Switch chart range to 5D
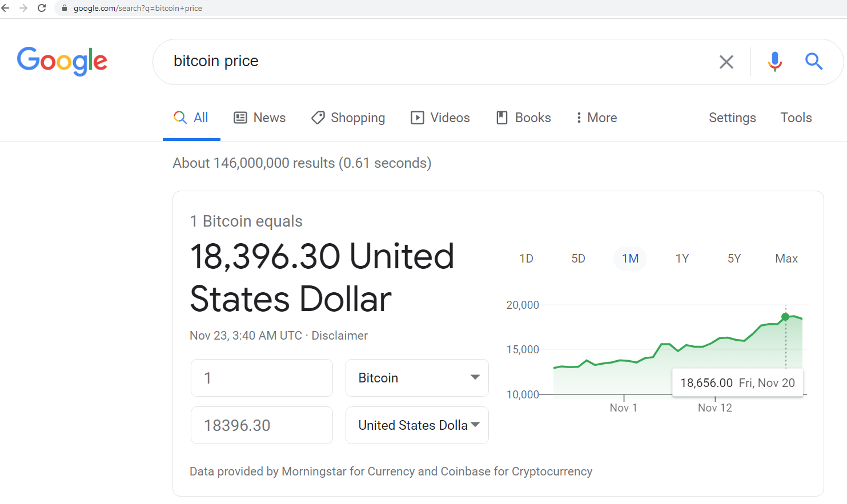This screenshot has height=504, width=847. click(578, 259)
